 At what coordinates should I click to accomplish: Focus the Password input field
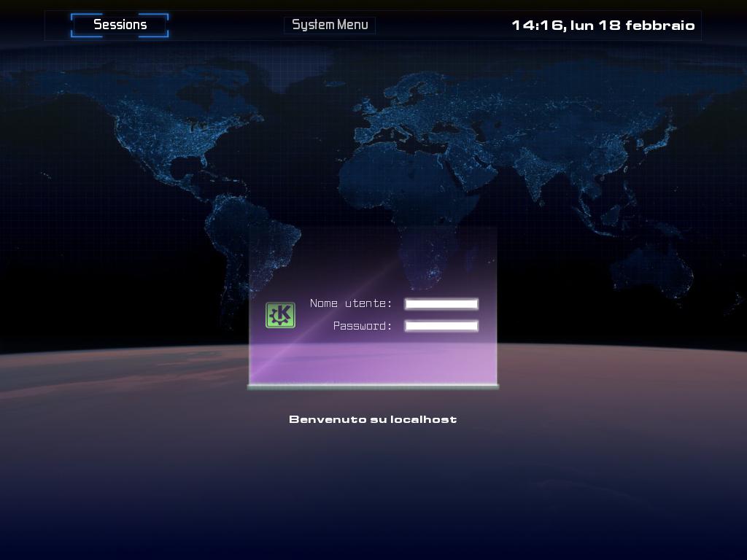(441, 326)
